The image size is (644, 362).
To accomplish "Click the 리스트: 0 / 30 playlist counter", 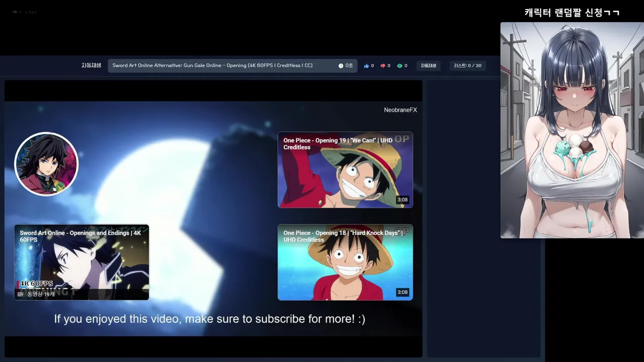I will click(x=467, y=66).
